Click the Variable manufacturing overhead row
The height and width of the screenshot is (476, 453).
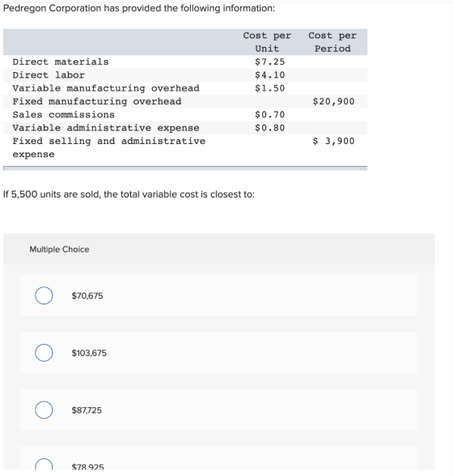tap(185, 88)
